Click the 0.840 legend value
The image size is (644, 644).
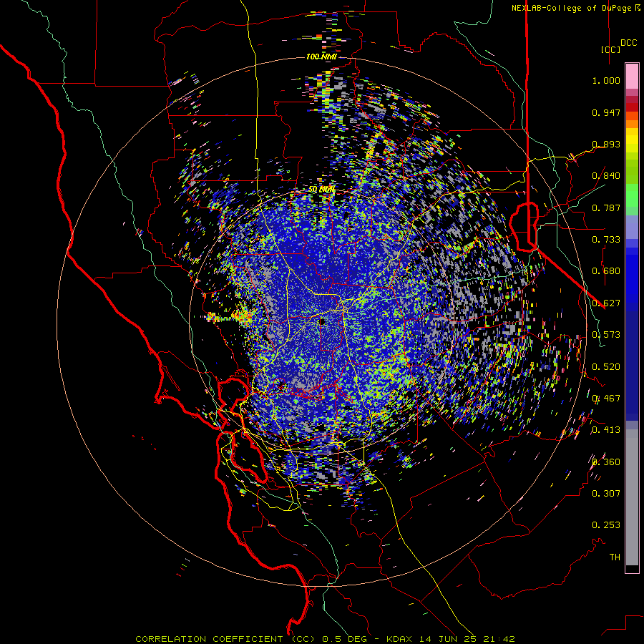pos(606,176)
